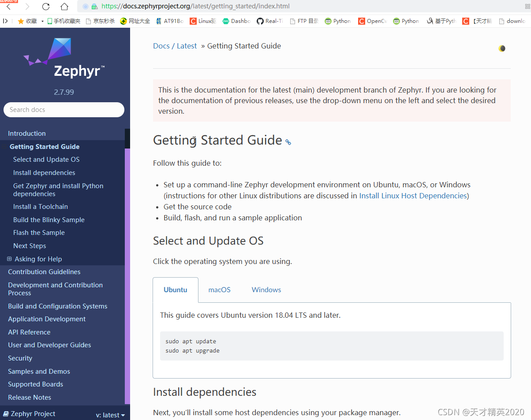Go to Flash the Sample entry
The height and width of the screenshot is (420, 531).
(39, 233)
